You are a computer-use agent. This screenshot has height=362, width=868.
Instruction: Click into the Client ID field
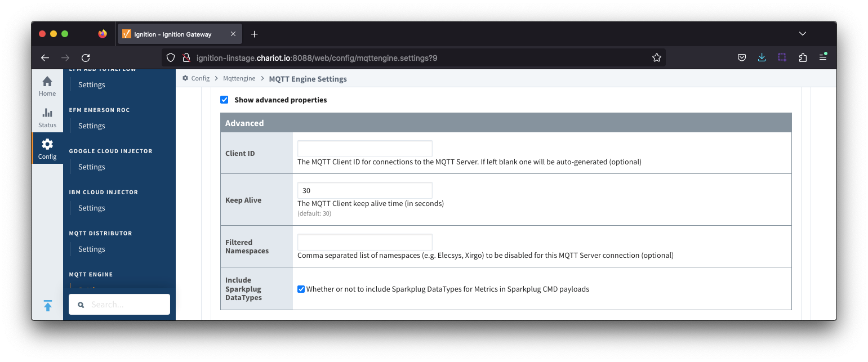[x=365, y=149]
